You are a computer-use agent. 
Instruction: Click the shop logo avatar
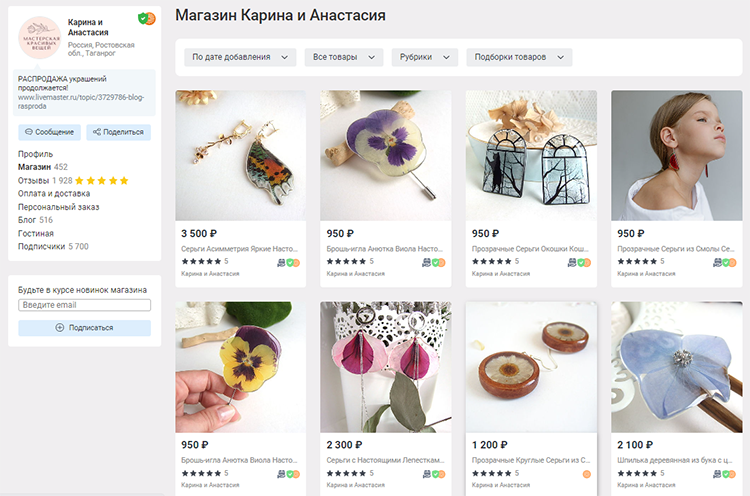[40, 37]
